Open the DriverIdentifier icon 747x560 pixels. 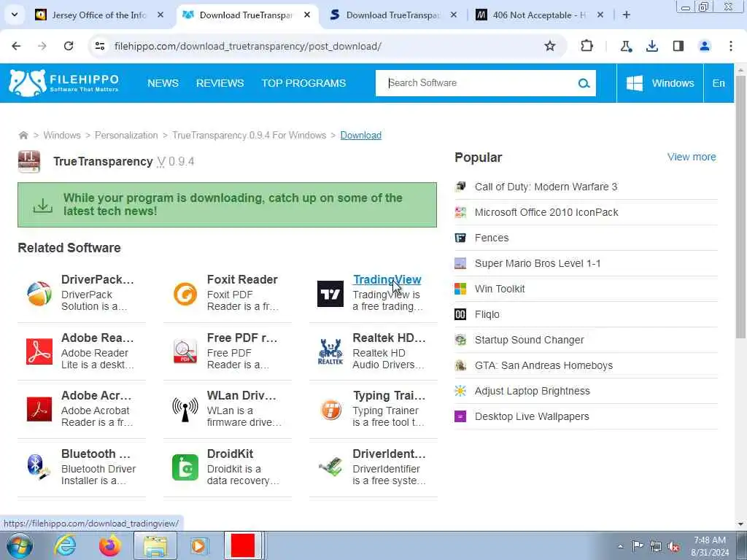click(330, 467)
